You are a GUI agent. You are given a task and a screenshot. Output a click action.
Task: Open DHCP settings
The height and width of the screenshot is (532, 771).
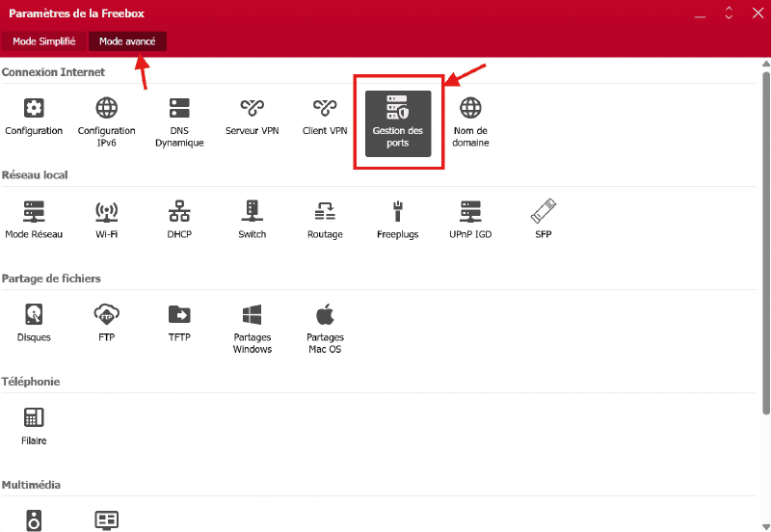(179, 220)
